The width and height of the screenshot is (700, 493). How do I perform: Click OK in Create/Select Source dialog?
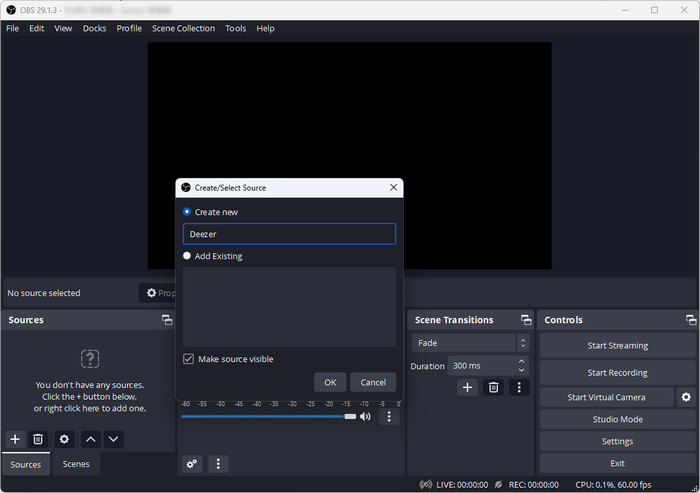[x=330, y=382]
